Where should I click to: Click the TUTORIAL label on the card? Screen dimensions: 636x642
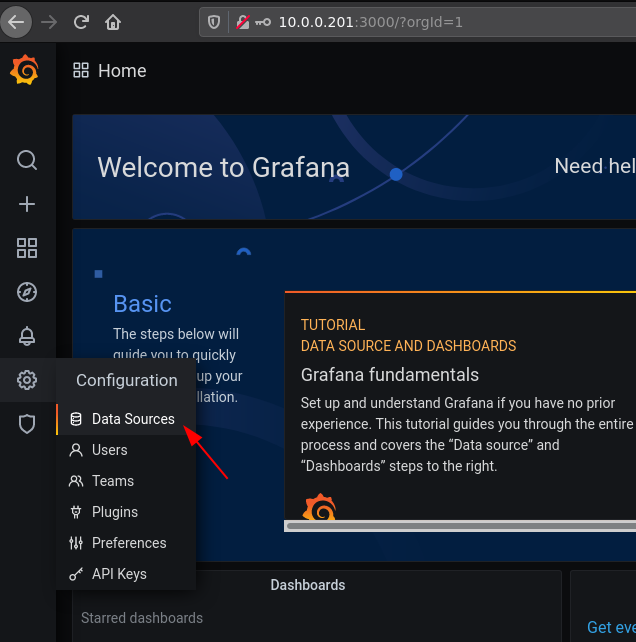point(333,325)
